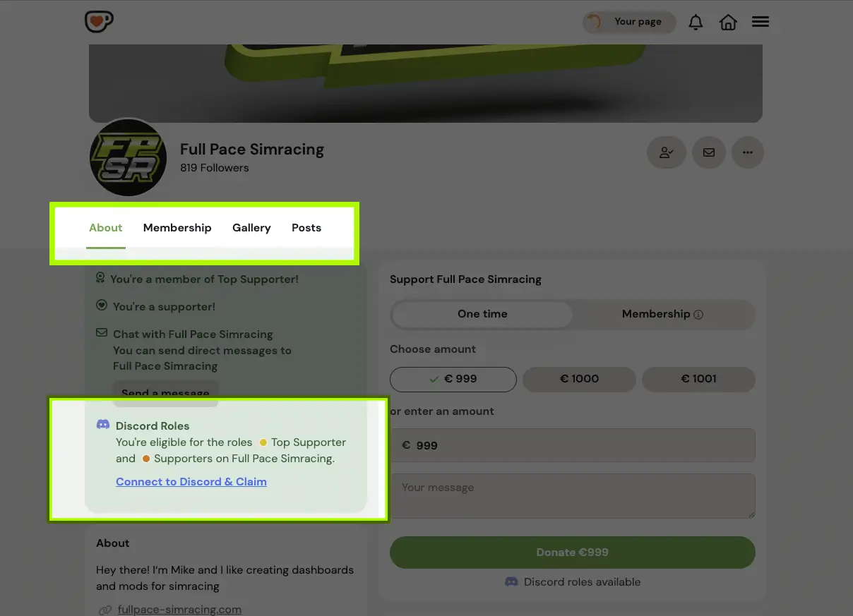This screenshot has width=853, height=616.
Task: Click the Donate €999 button
Action: 573,552
